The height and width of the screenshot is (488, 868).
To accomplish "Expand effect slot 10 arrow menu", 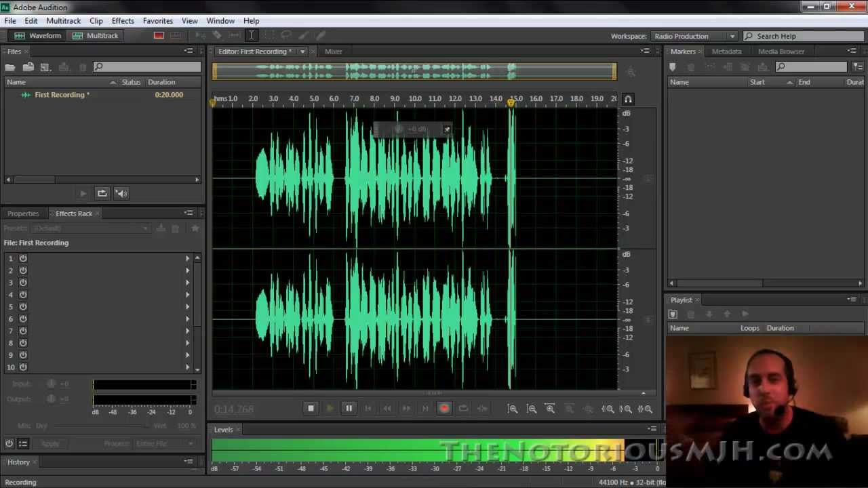I will point(188,367).
